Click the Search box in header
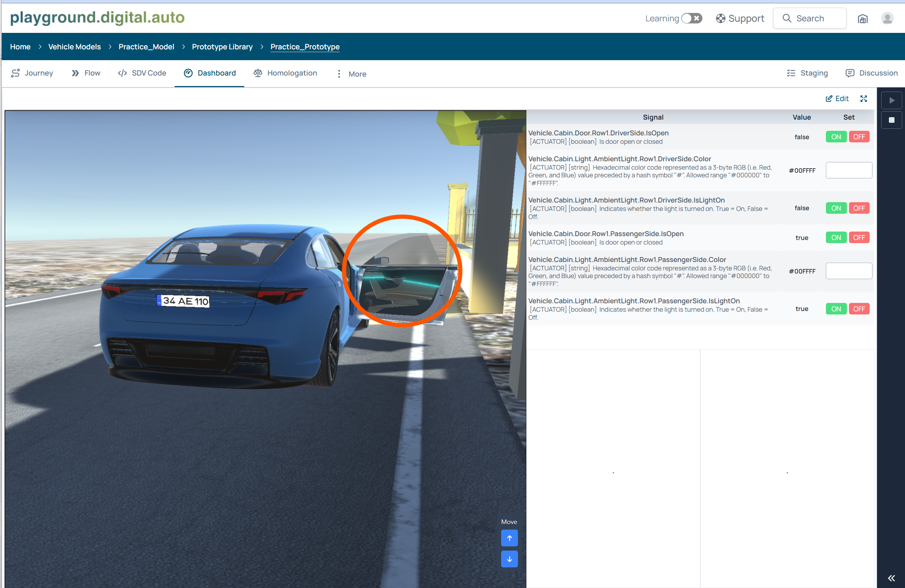 click(809, 19)
